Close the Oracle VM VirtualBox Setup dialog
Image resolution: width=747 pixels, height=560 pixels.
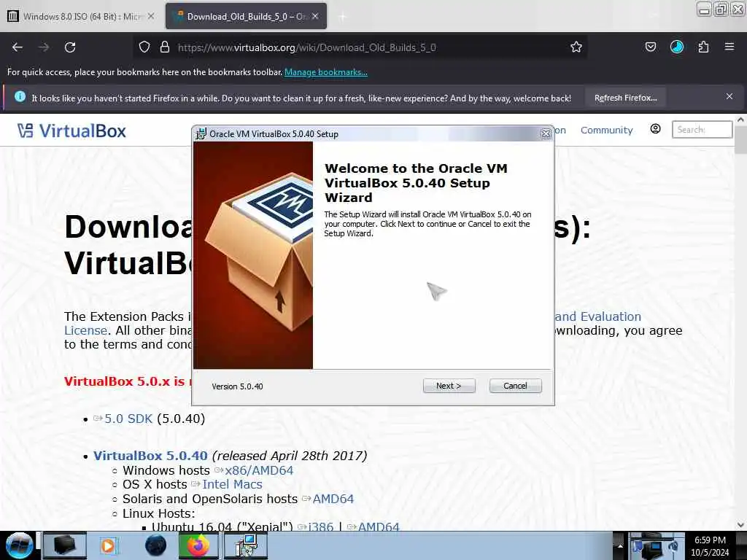[546, 134]
